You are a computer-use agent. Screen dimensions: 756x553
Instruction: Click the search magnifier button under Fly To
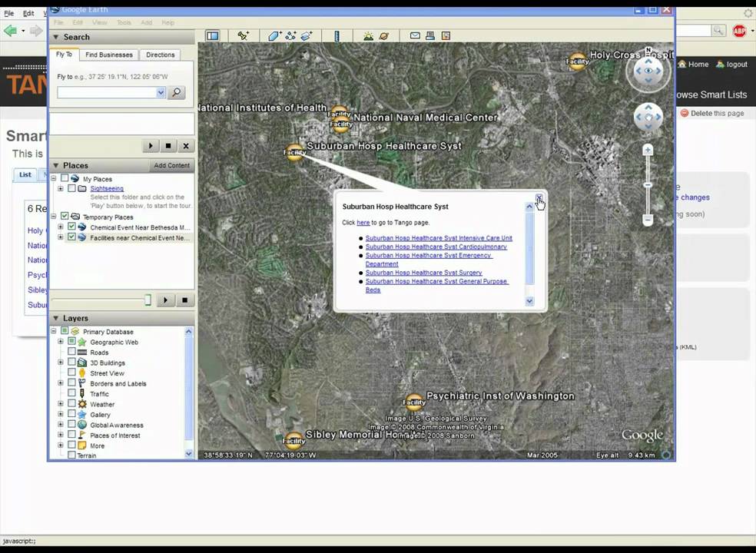[x=177, y=93]
